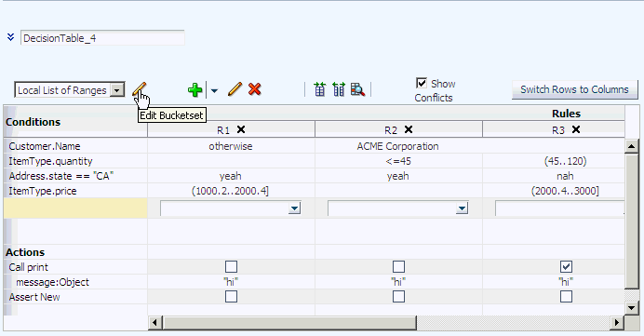Delete rule R1 with its X

pyautogui.click(x=241, y=129)
